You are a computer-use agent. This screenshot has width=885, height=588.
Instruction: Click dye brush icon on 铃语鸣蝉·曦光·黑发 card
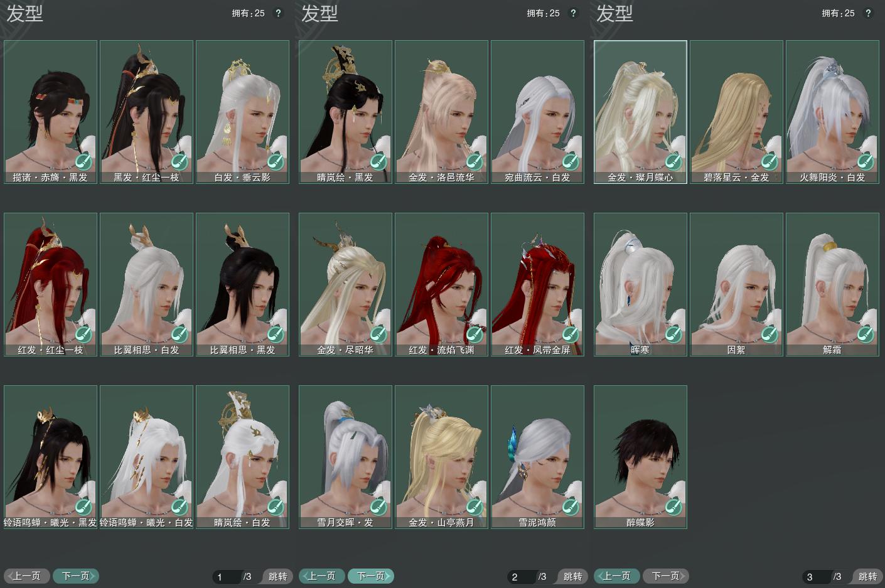click(83, 506)
